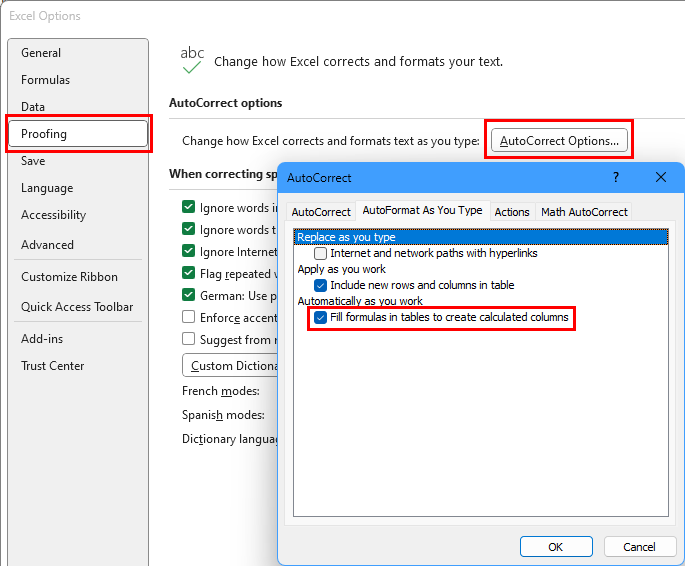Toggle the first Ignore words checkbox
The image size is (685, 566).
188,207
